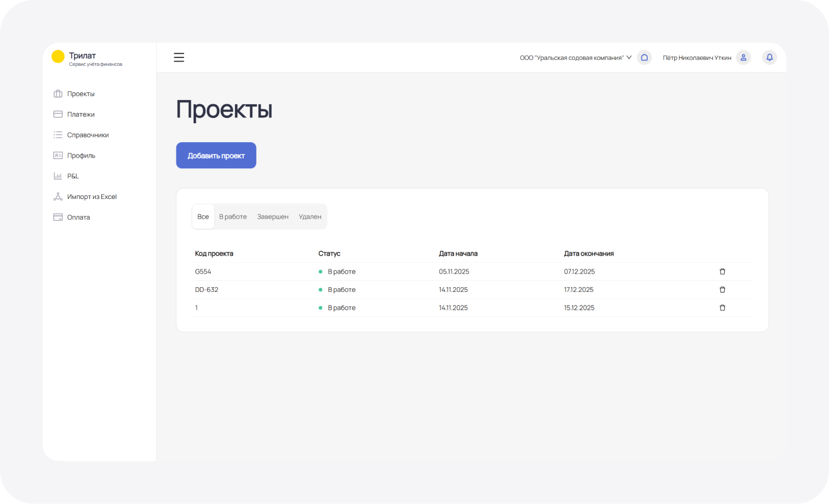Open Справочники section in the sidebar

(88, 135)
